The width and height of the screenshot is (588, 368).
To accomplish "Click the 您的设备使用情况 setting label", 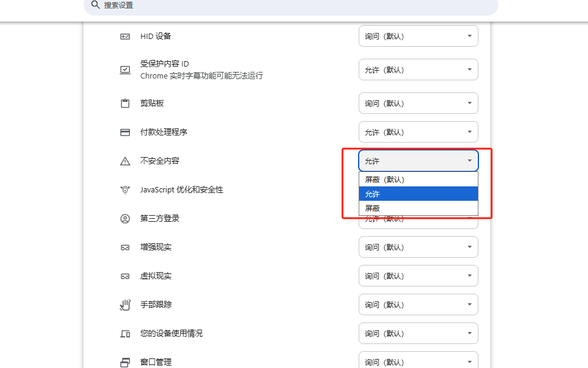I will coord(170,333).
